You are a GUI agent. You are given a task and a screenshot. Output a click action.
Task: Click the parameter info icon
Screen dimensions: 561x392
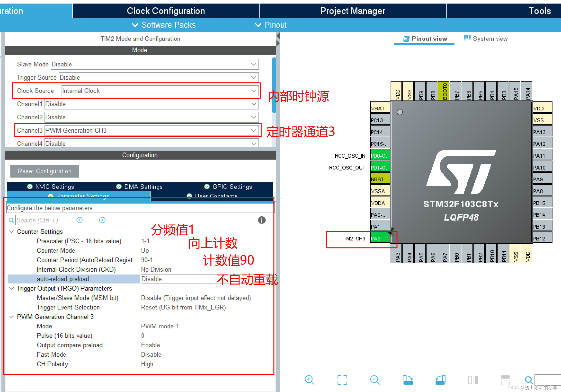(261, 220)
